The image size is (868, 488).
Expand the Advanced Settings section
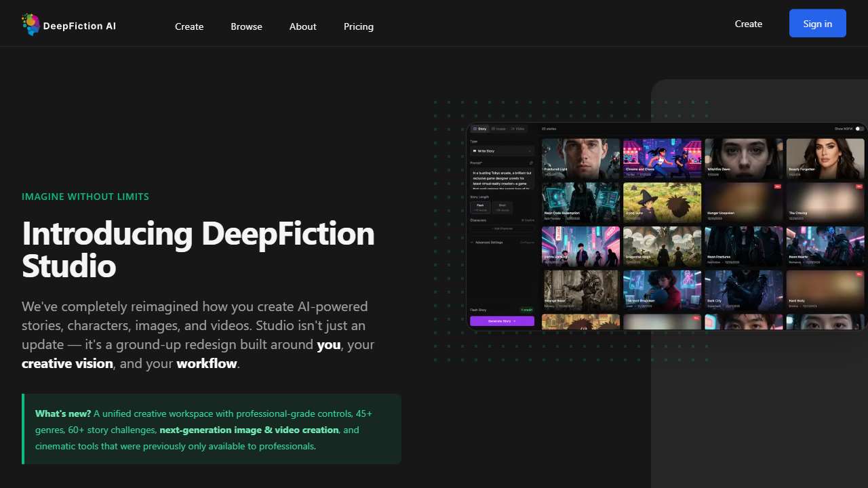pos(485,241)
